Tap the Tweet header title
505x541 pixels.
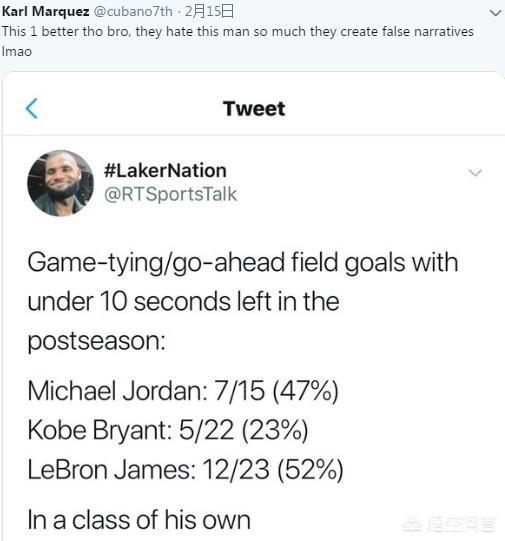coord(254,109)
